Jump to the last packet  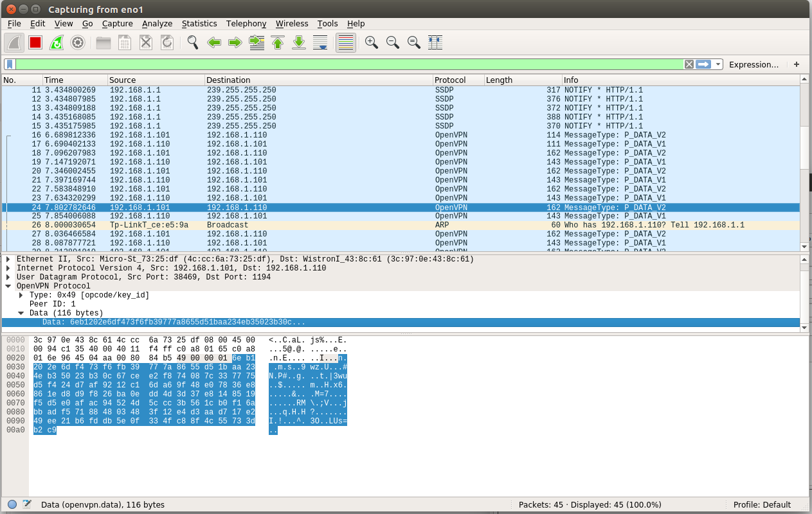299,42
